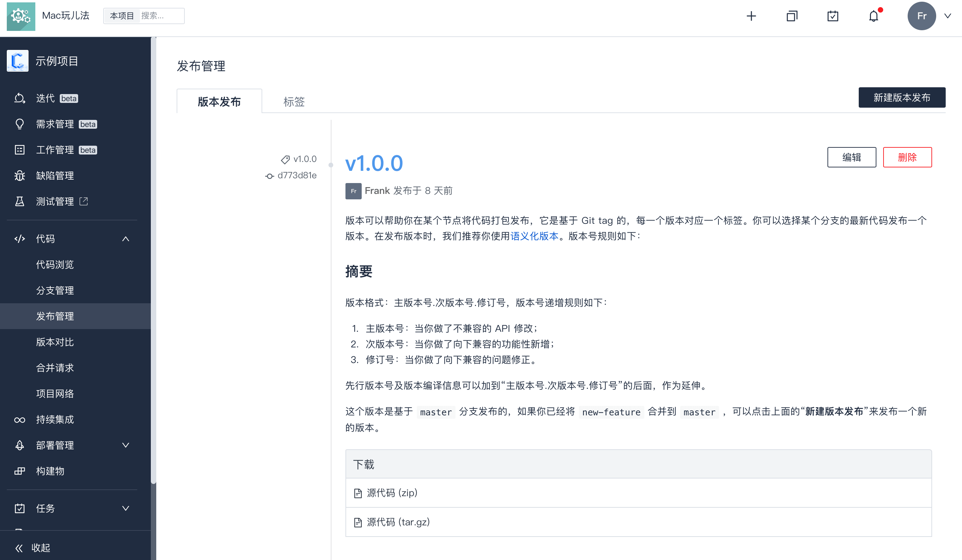The width and height of the screenshot is (962, 560).
Task: Collapse the 代码 section chevron
Action: (126, 239)
